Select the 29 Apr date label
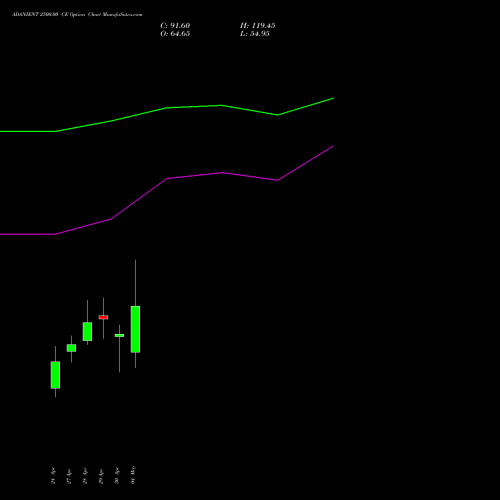Screen dimensions: 500x500 pyautogui.click(x=101, y=476)
